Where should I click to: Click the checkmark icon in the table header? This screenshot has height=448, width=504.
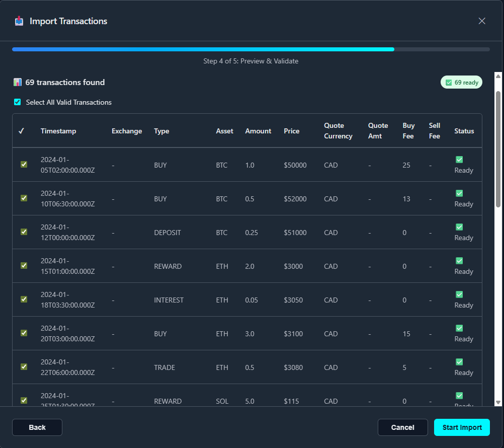point(21,130)
